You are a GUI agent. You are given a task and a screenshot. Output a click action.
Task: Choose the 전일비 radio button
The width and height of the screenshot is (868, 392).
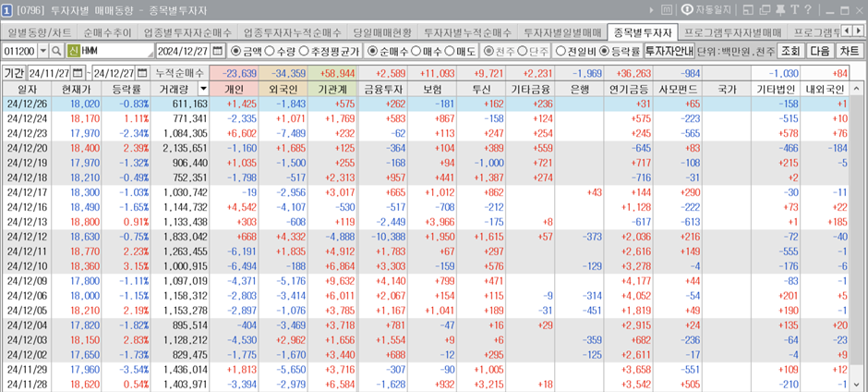[x=561, y=50]
